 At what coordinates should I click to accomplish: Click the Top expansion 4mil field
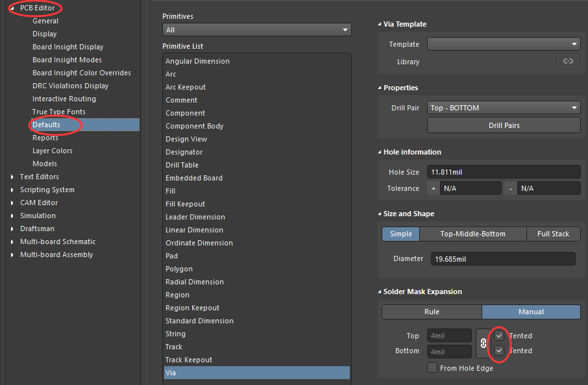click(449, 336)
